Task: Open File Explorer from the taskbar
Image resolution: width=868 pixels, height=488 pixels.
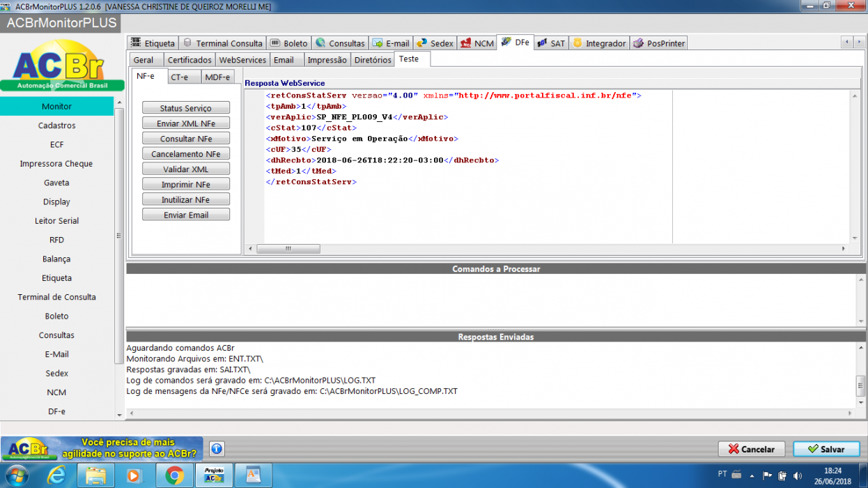Action: (x=95, y=475)
